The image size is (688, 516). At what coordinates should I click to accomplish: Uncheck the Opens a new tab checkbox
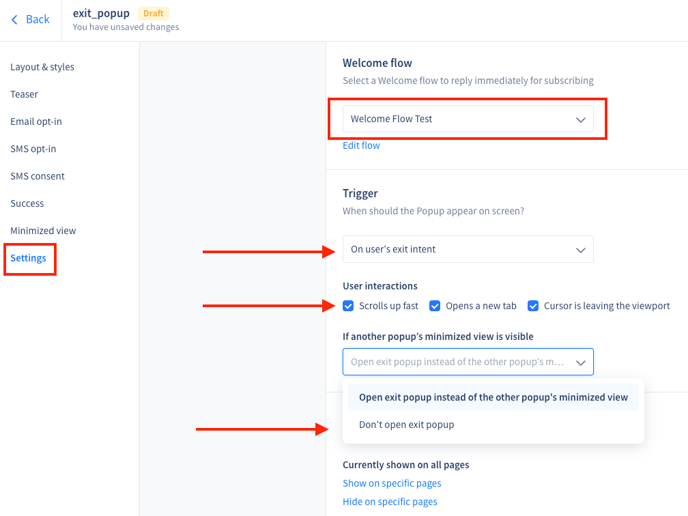435,306
